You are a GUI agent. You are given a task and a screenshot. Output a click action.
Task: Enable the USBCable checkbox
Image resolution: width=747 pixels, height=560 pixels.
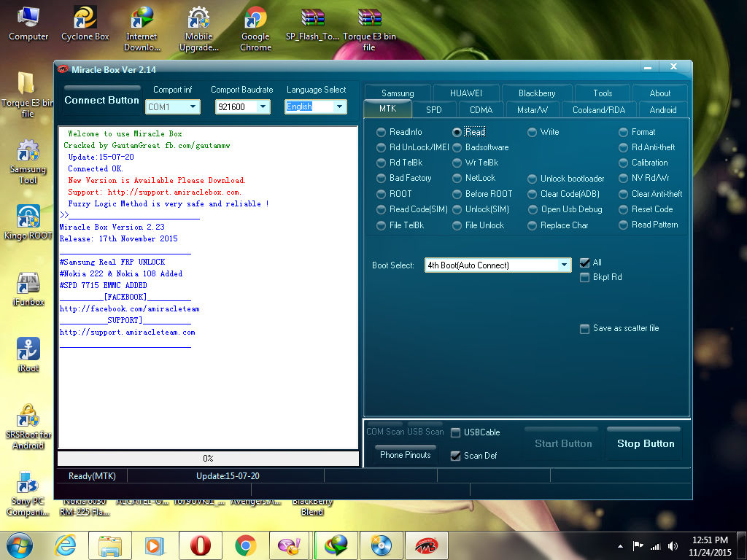tap(455, 432)
